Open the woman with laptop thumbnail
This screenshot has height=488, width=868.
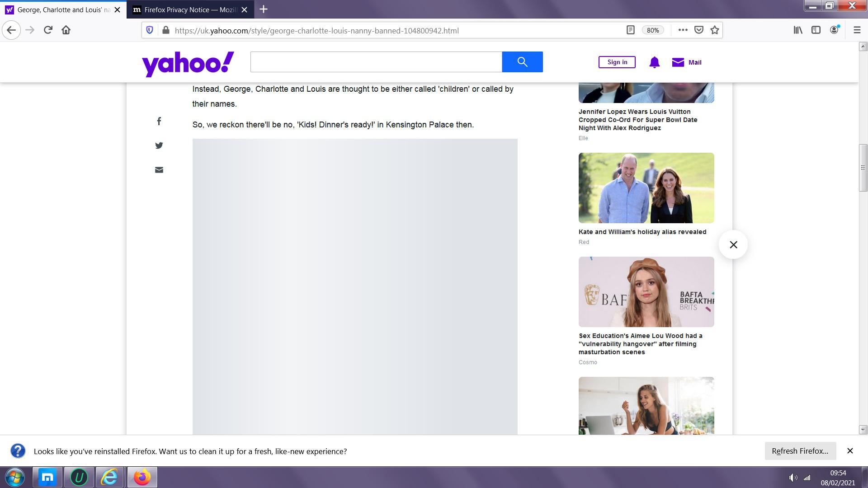pos(646,406)
